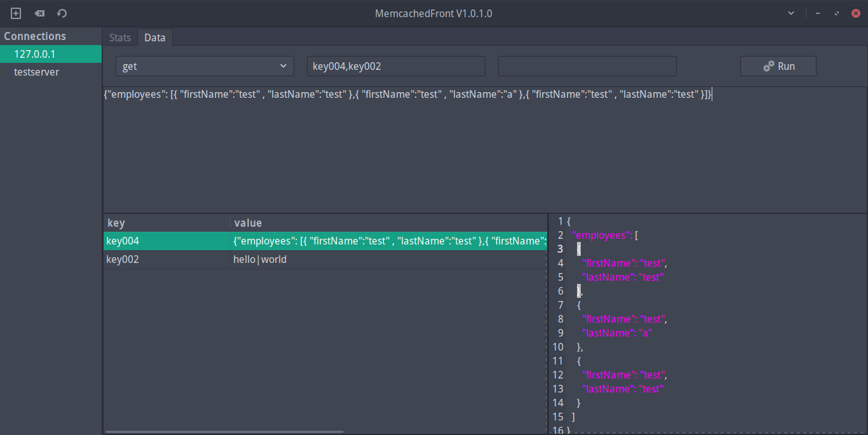Viewport: 868px width, 435px height.
Task: Click line 8 "firstName": "test" in JSON viewer
Action: pyautogui.click(x=625, y=319)
